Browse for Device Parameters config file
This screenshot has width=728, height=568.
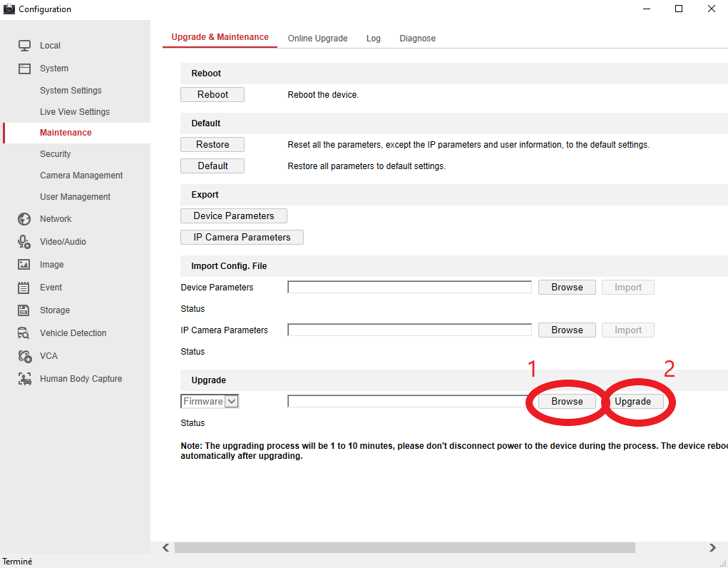[x=567, y=288]
